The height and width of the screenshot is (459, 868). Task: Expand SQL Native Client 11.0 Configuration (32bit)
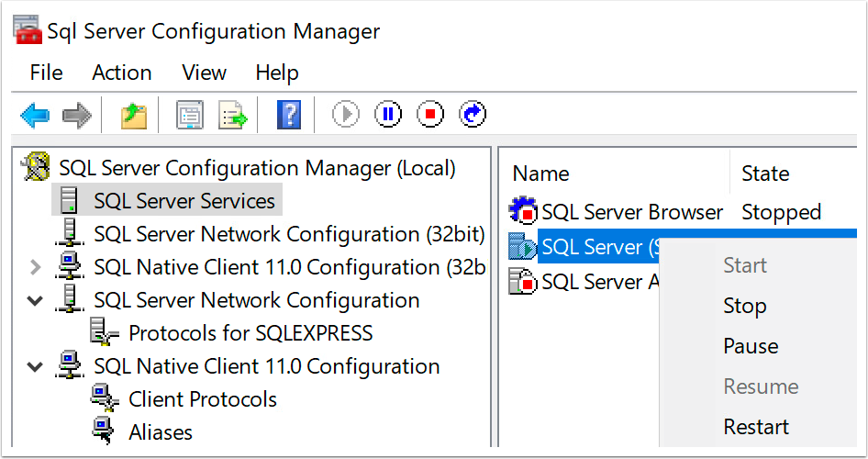coord(36,267)
